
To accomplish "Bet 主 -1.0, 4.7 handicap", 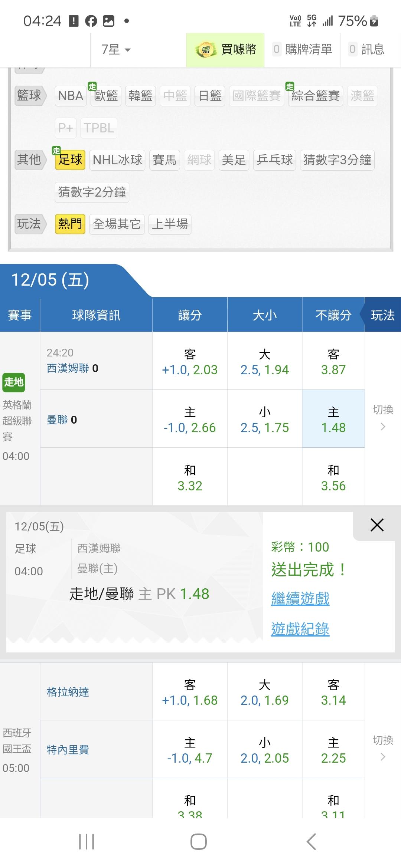I will (190, 750).
